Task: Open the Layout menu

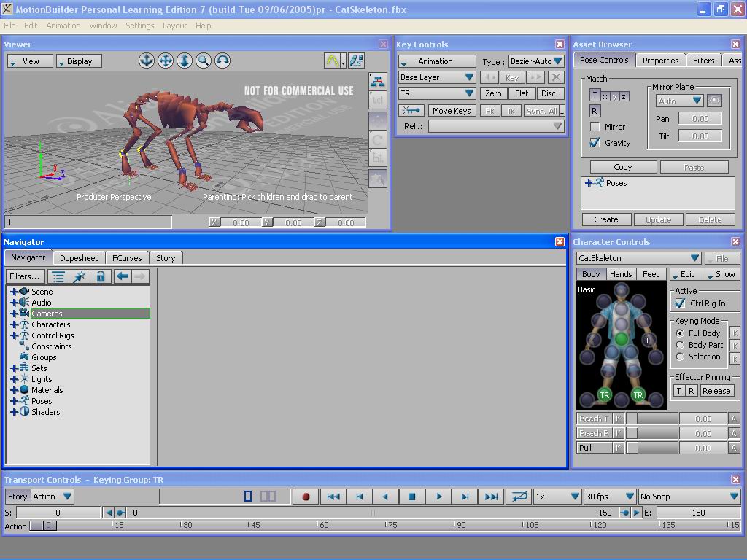Action: point(174,26)
